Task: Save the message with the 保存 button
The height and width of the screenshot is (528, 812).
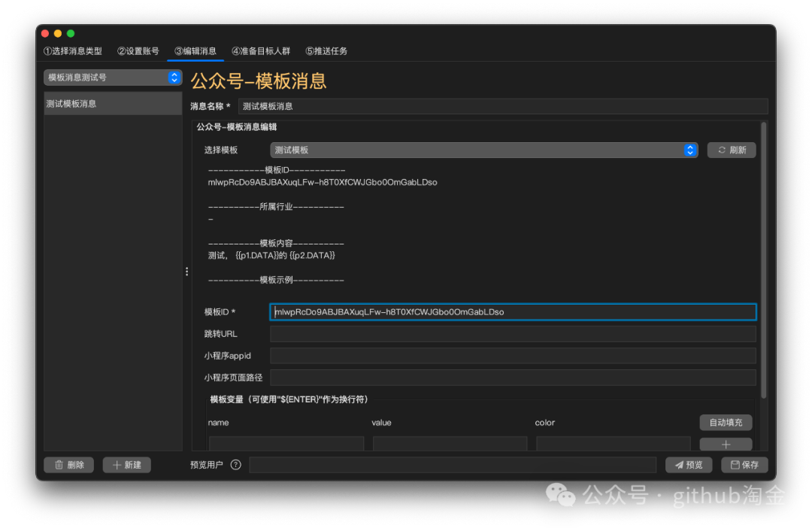Action: click(744, 465)
